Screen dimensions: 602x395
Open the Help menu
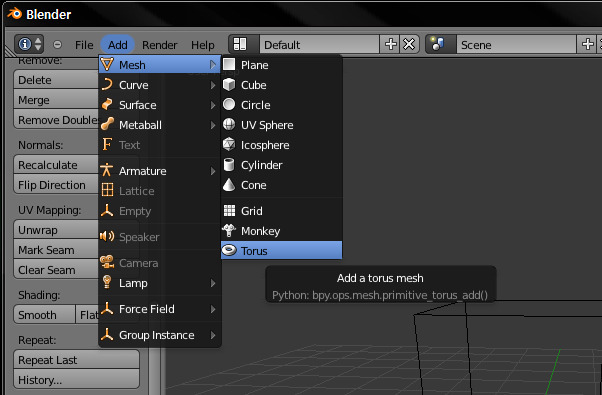pyautogui.click(x=203, y=45)
